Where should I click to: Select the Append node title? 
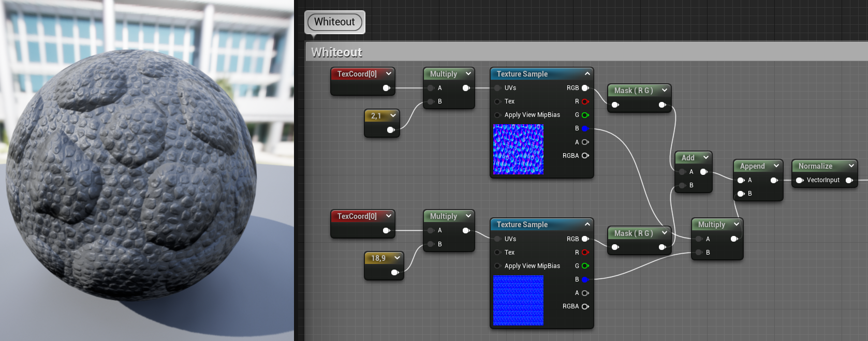point(752,166)
